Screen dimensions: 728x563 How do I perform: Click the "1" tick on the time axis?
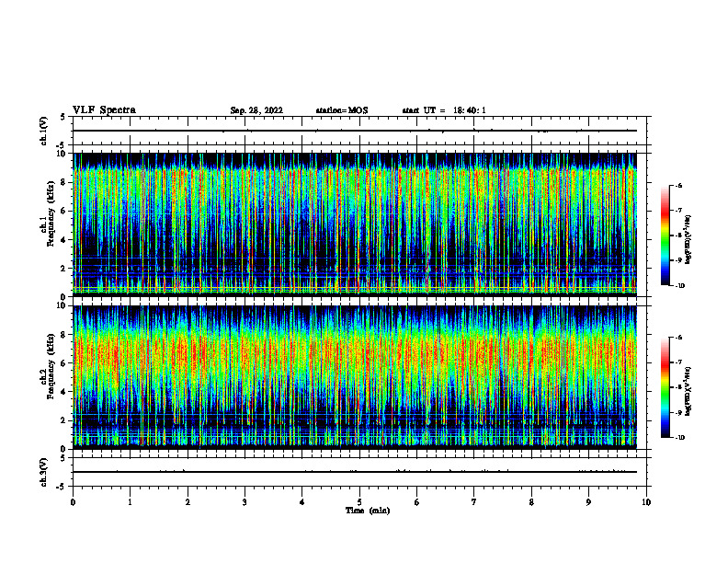coord(130,502)
